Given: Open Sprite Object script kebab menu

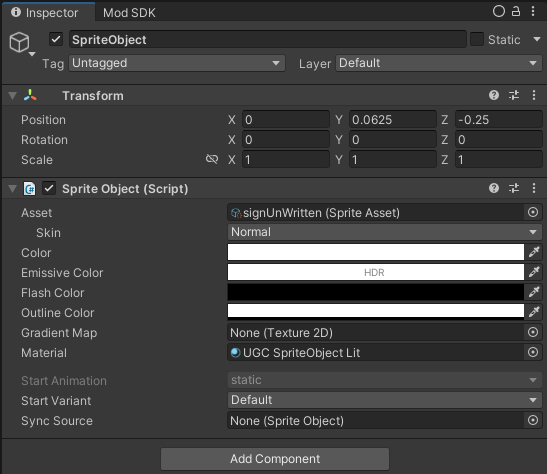Looking at the screenshot, I should tap(534, 188).
